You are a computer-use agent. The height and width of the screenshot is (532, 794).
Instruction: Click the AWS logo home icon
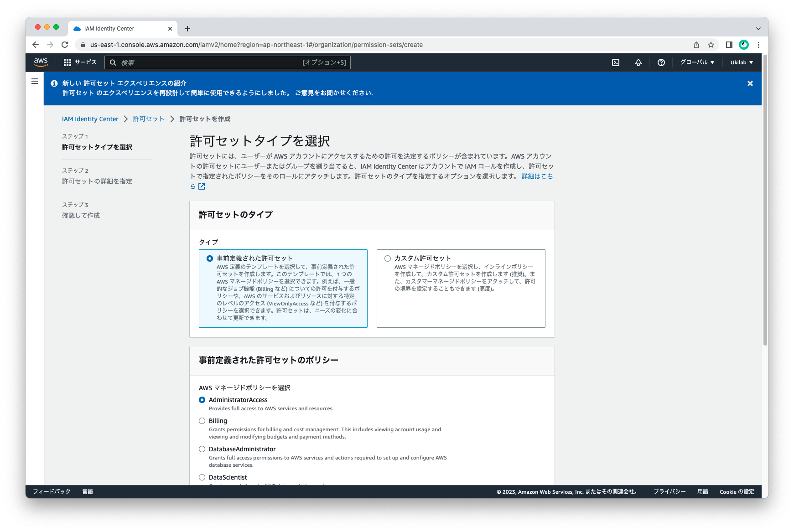(x=41, y=62)
